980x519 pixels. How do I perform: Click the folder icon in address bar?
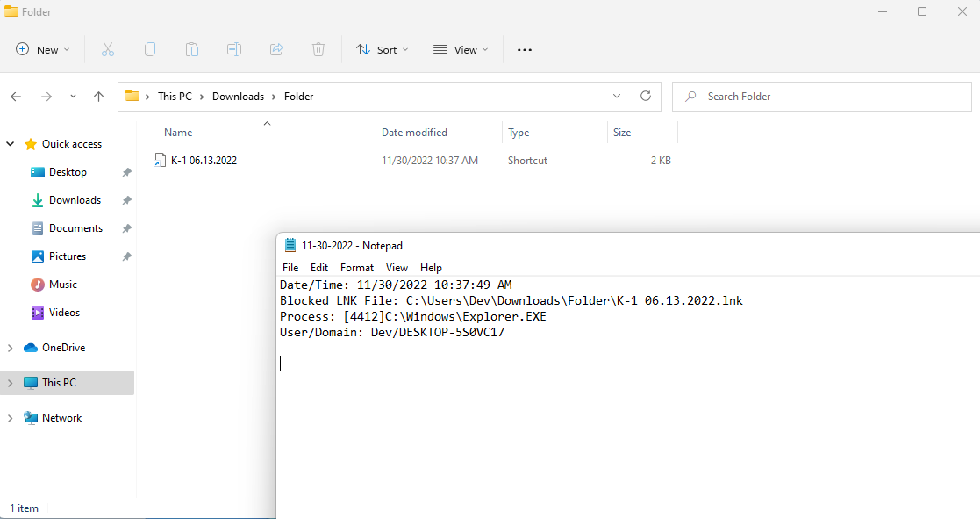[x=132, y=96]
